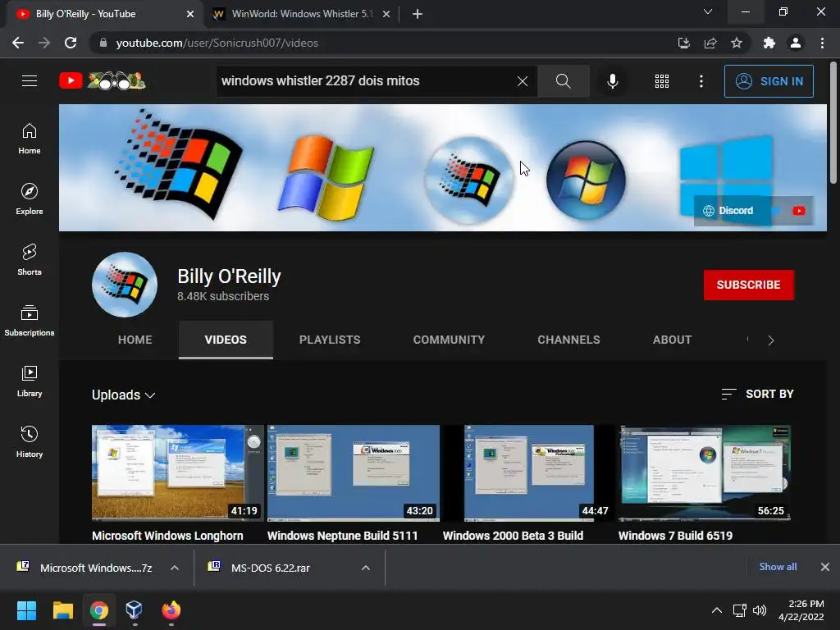
Task: Open Library in sidebar
Action: pos(30,381)
